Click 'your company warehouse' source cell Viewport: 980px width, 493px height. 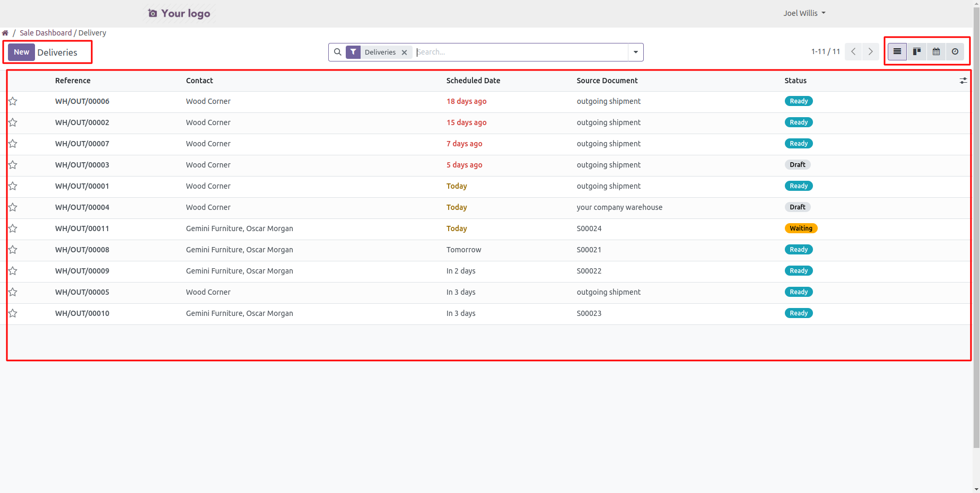click(619, 207)
